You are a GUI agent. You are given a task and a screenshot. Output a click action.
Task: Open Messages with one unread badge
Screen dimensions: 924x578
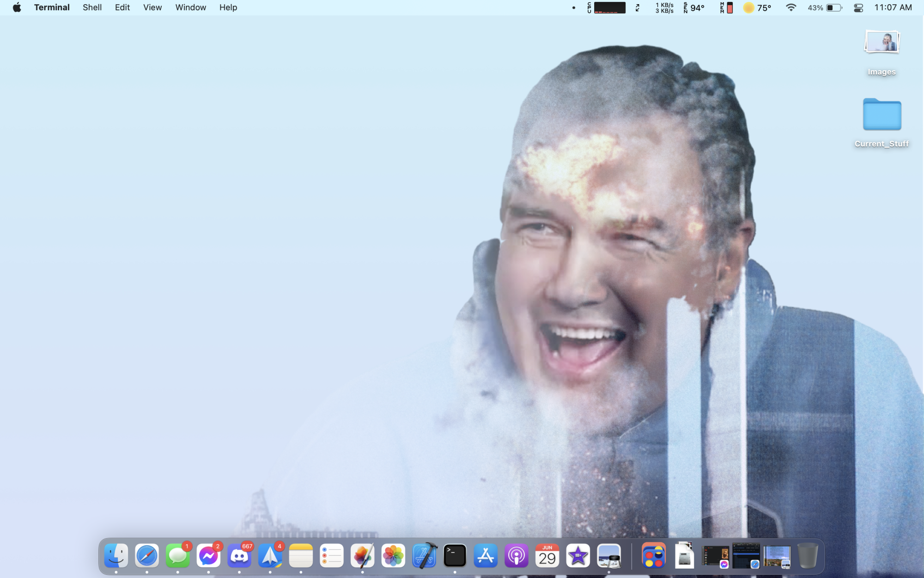(x=177, y=555)
